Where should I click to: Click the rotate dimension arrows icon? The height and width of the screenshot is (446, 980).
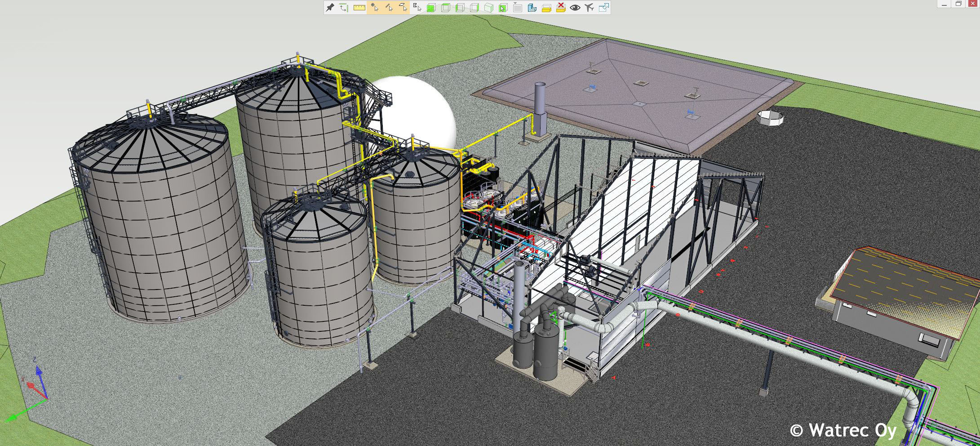point(344,8)
